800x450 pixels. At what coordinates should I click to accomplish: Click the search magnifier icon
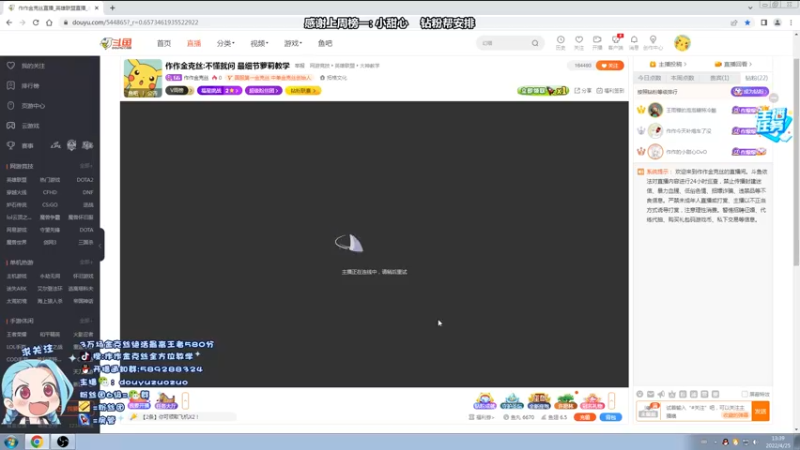[x=535, y=43]
